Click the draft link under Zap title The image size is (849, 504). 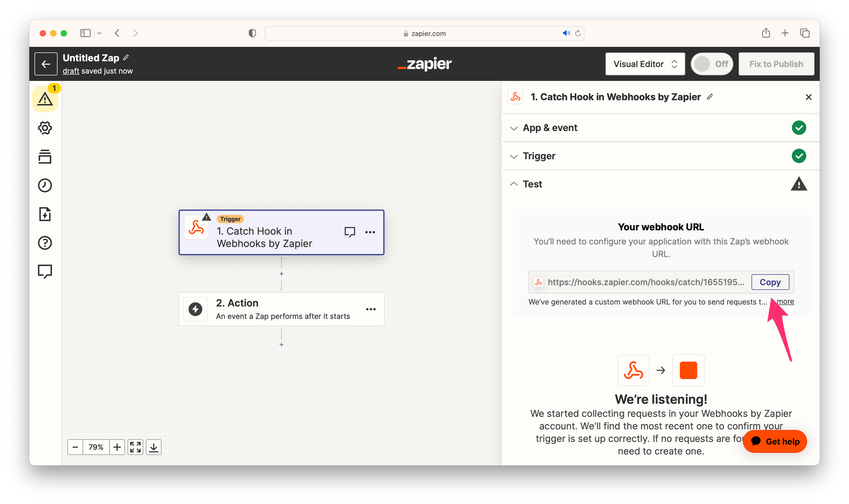click(71, 71)
